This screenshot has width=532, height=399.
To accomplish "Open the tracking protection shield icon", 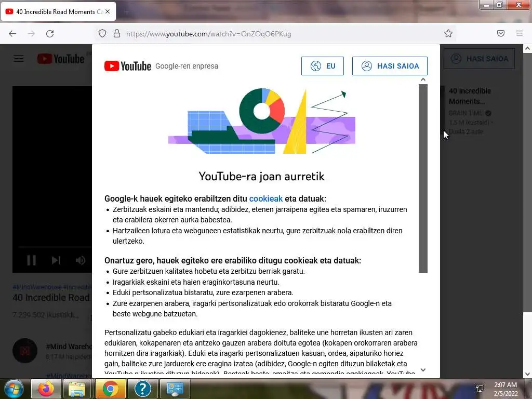I will pos(102,34).
